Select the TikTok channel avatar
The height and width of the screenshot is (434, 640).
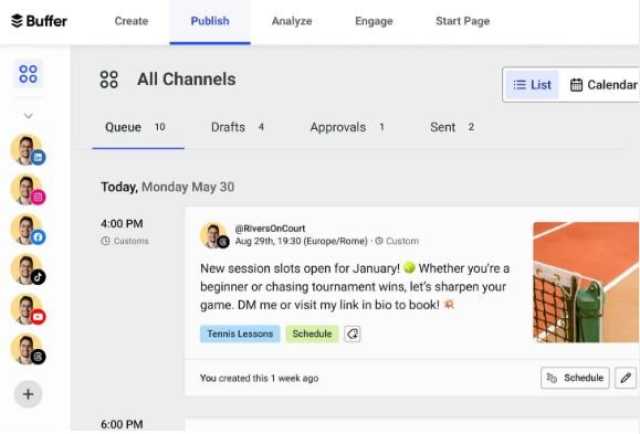27,269
